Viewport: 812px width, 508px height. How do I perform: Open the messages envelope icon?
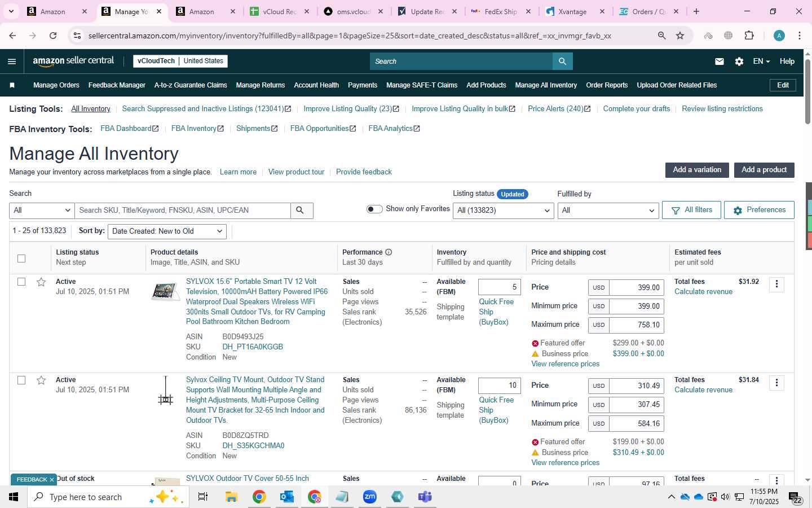click(720, 62)
